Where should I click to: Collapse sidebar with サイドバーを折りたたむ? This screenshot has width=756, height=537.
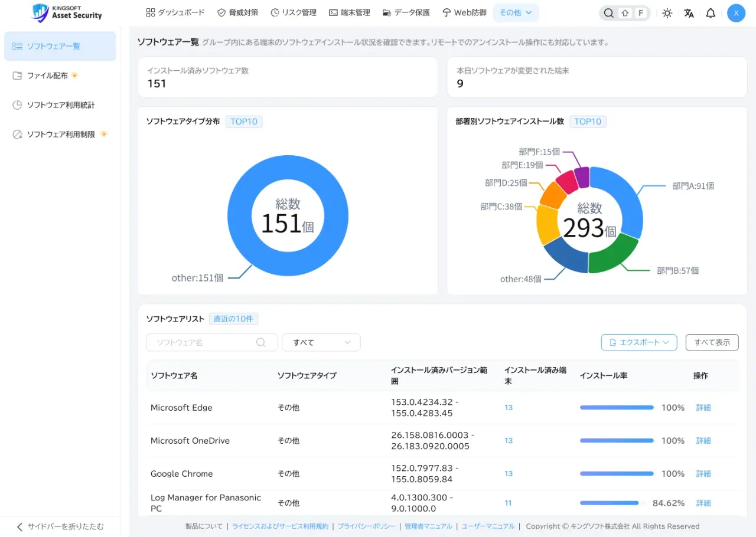click(60, 526)
